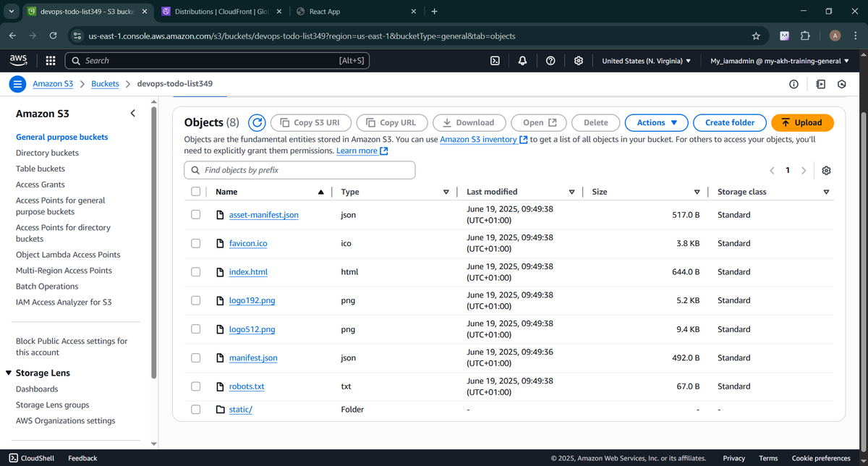Screen dimensions: 868x466
Task: Refresh the objects list
Action: click(x=257, y=123)
